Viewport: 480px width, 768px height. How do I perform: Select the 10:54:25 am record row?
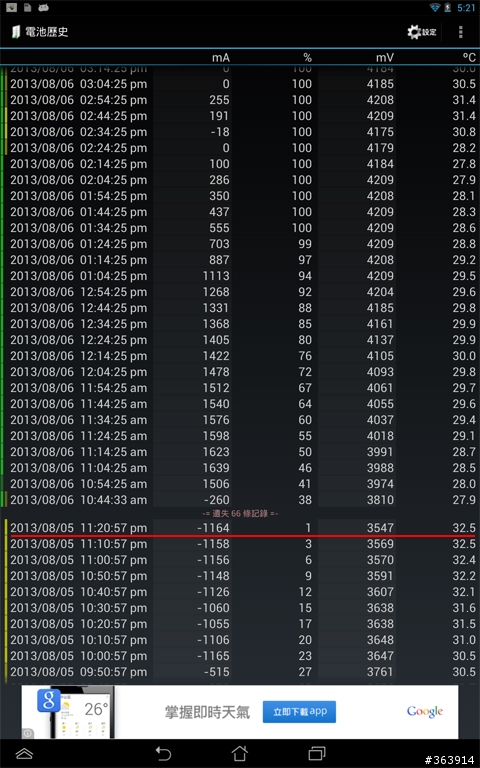pos(240,484)
